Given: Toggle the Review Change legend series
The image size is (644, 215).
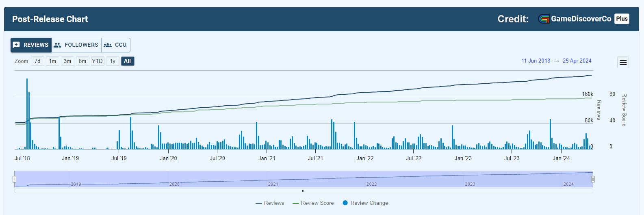Looking at the screenshot, I should (x=365, y=203).
